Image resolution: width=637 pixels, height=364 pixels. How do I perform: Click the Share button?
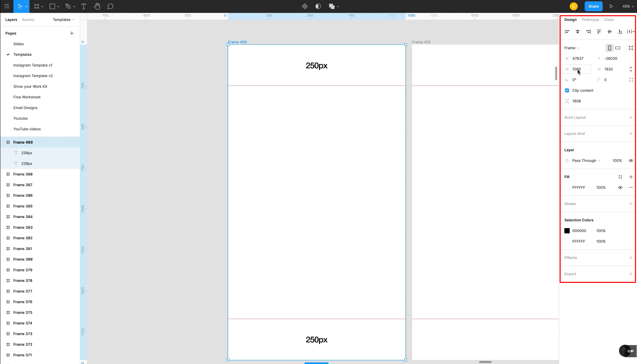[x=593, y=6]
